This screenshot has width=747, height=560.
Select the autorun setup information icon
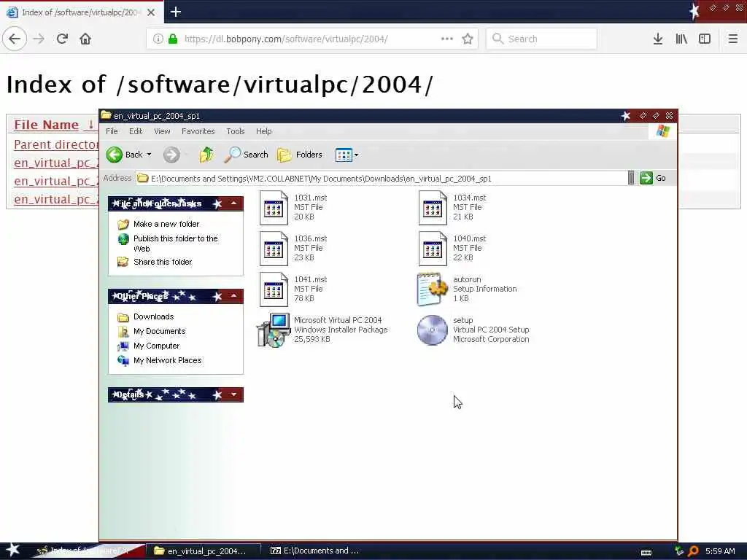click(433, 289)
